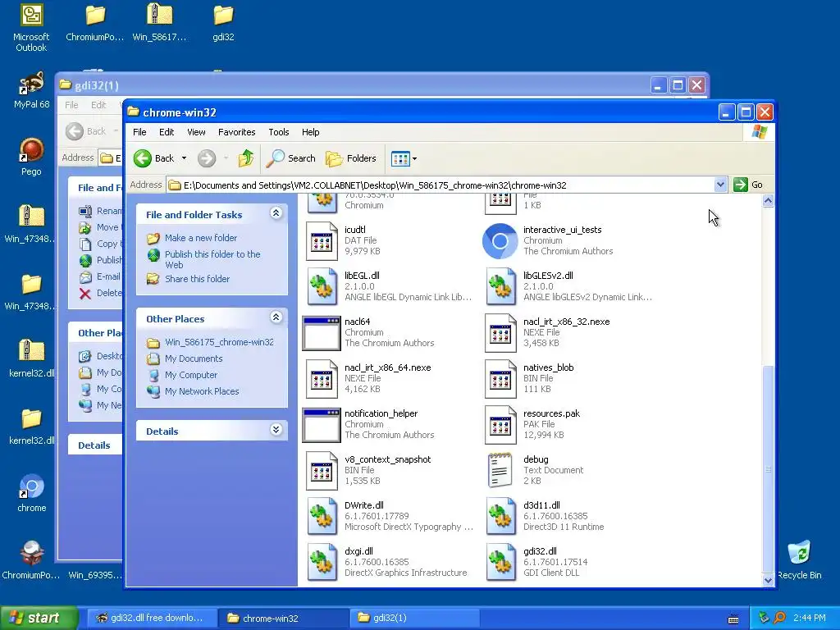This screenshot has height=630, width=840.
Task: Select the interactive_ui_tests Chromium icon
Action: (x=500, y=241)
